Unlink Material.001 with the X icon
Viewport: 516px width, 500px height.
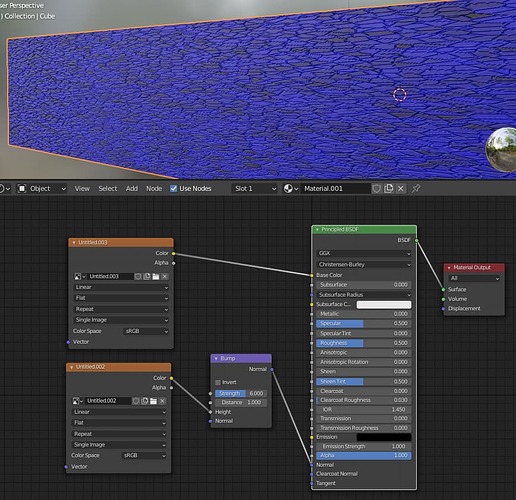401,189
